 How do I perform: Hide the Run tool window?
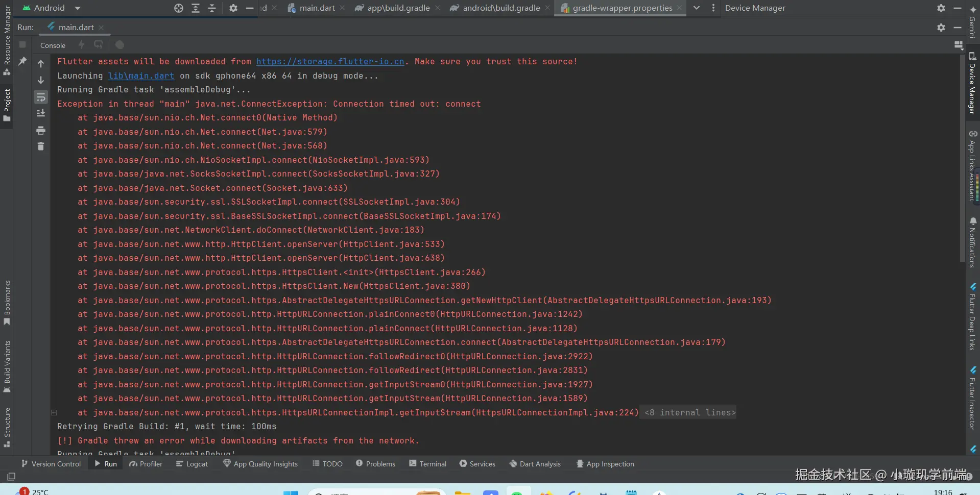click(x=958, y=28)
